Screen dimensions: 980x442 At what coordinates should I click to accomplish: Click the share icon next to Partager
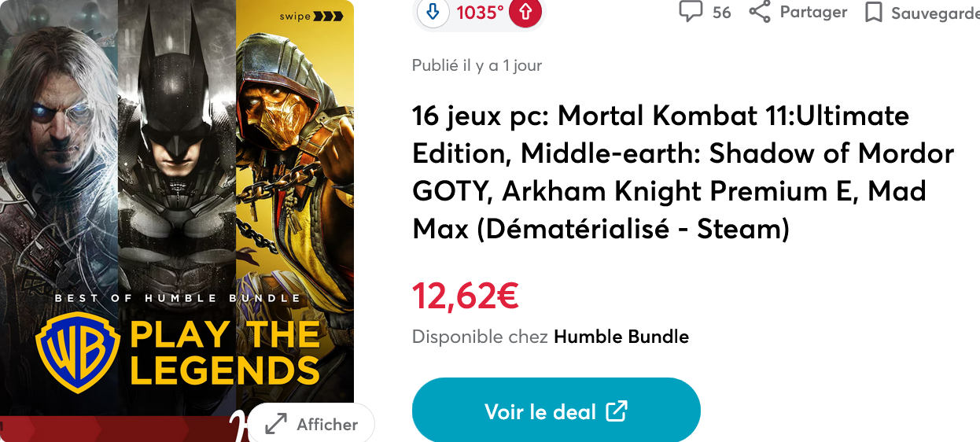click(759, 12)
